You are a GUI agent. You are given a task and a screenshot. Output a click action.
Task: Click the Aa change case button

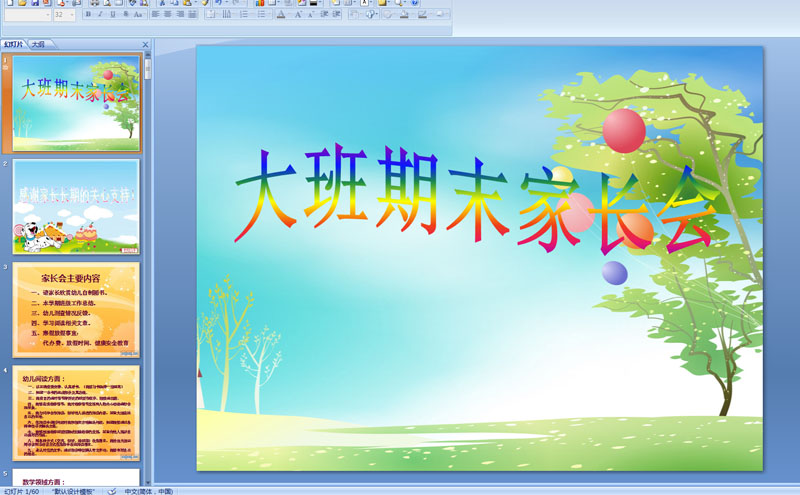138,14
